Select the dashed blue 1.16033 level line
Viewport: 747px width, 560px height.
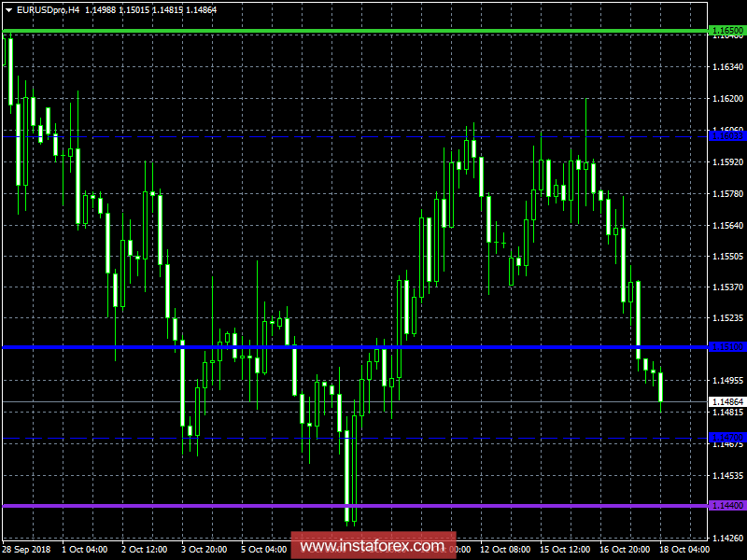coord(355,136)
